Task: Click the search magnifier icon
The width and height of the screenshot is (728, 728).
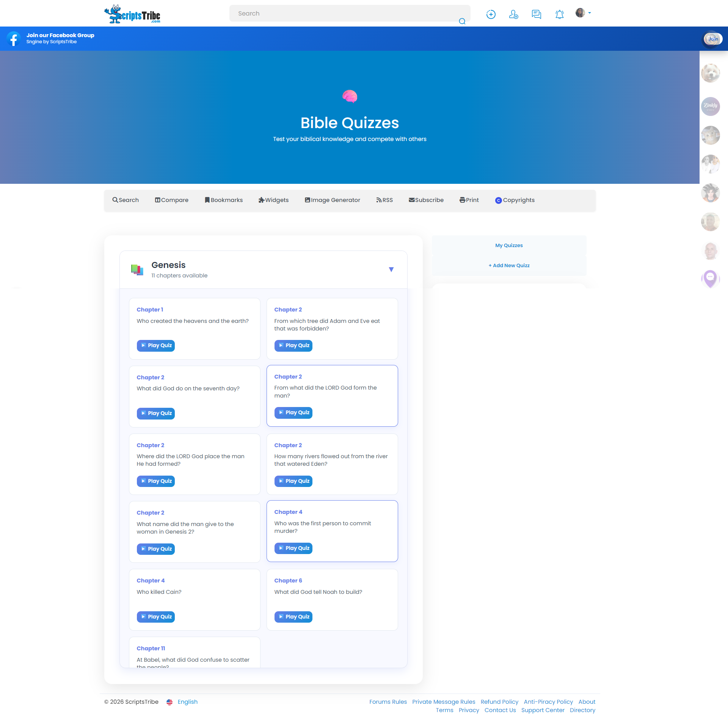Action: click(462, 21)
